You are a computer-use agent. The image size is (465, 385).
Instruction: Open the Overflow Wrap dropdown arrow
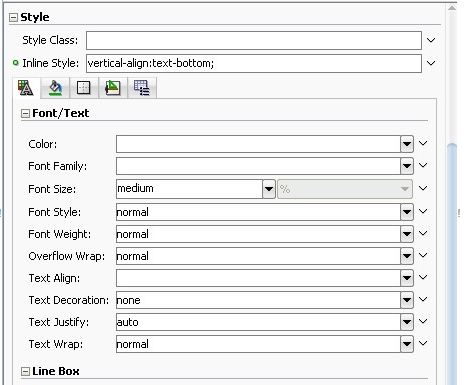coord(407,256)
